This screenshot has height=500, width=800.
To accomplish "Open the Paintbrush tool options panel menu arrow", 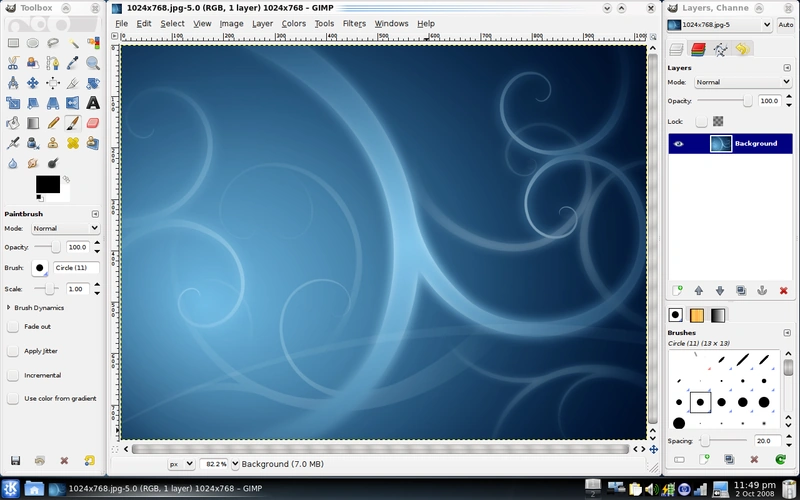I will pyautogui.click(x=95, y=214).
